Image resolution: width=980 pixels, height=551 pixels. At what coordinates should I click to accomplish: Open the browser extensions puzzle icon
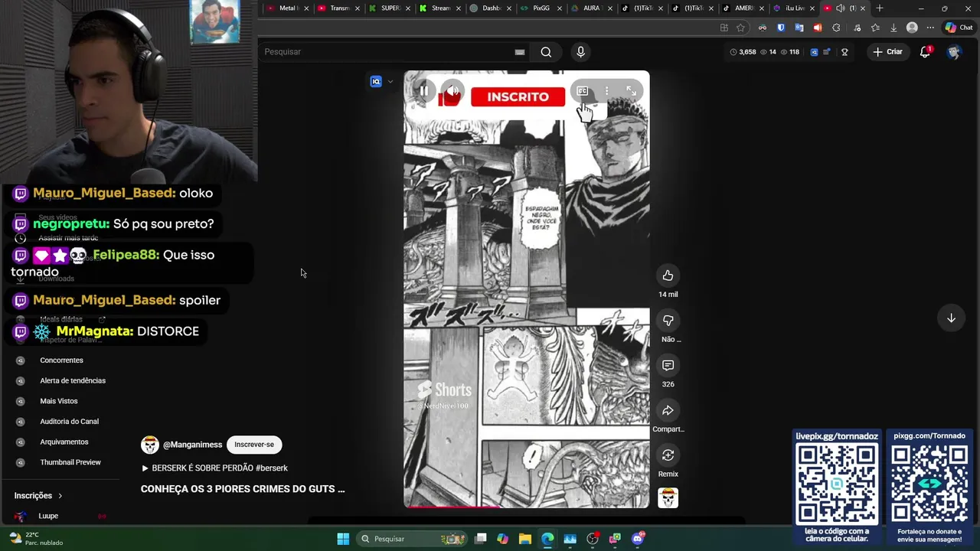836,28
